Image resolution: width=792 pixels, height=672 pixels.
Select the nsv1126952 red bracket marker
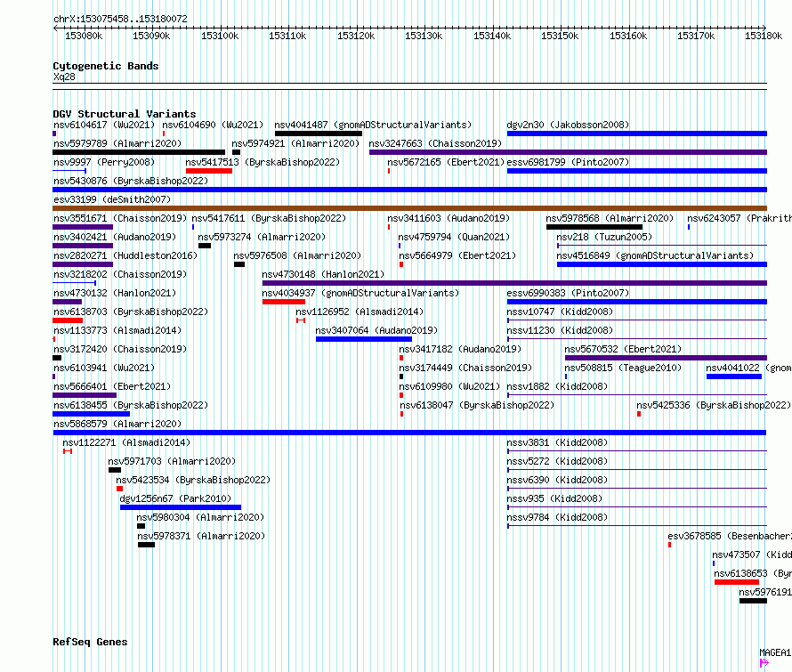click(301, 320)
